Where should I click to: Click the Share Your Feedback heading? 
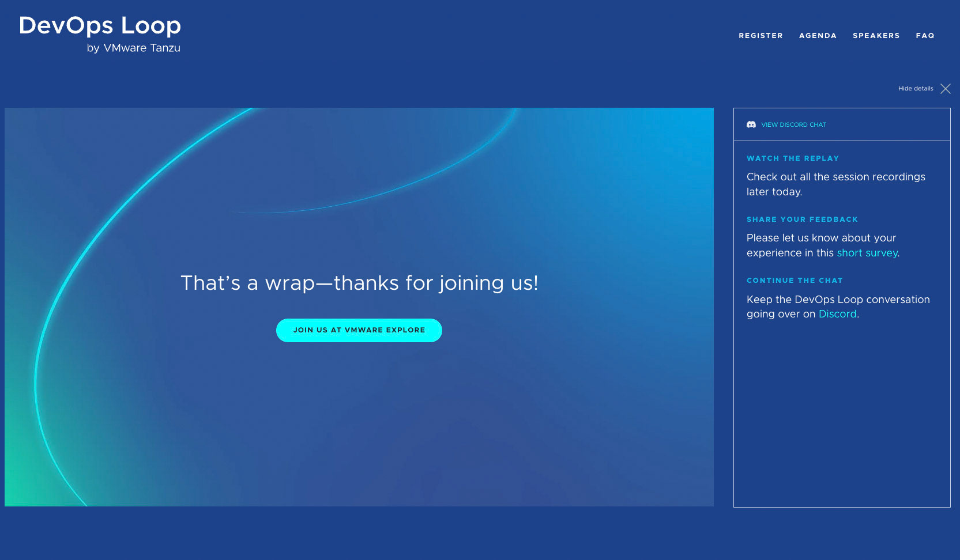[802, 220]
